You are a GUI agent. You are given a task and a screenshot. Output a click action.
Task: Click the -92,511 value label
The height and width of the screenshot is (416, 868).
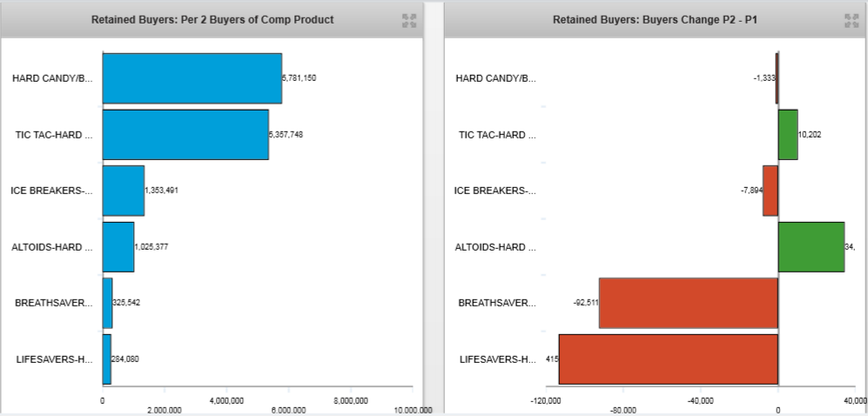[x=586, y=303]
